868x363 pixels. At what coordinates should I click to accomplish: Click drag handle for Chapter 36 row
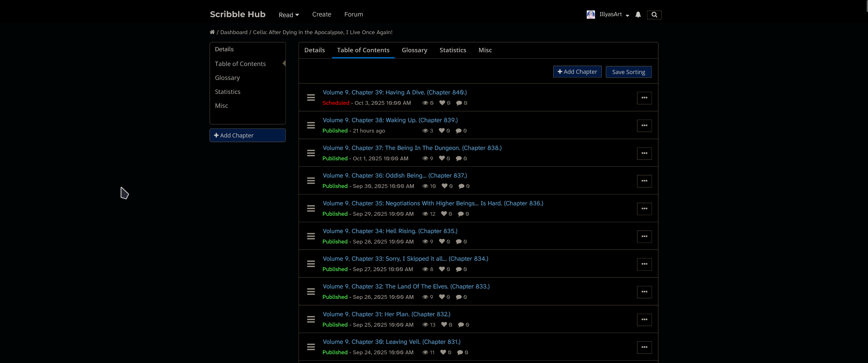pos(311,181)
